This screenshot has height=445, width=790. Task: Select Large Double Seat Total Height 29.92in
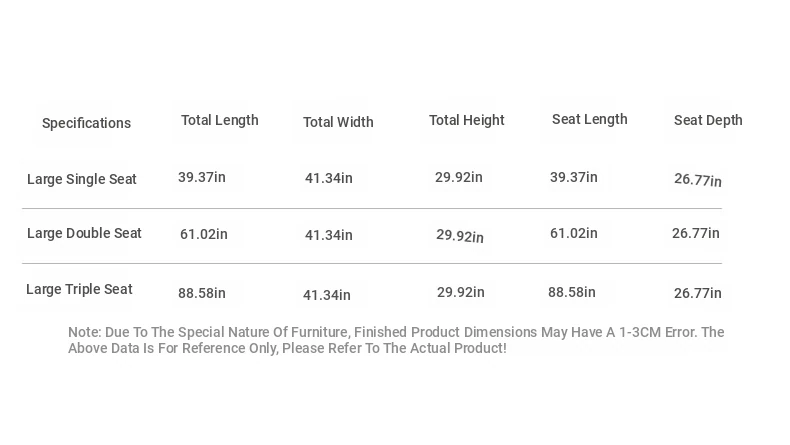pos(459,235)
